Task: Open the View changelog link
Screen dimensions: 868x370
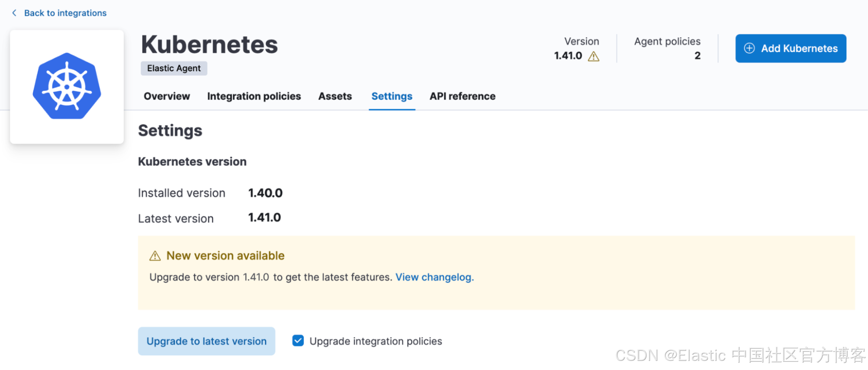Action: (434, 277)
